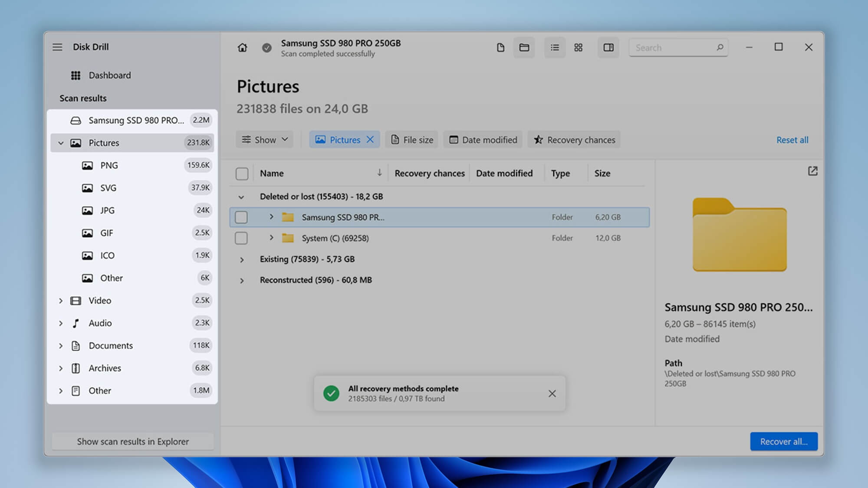Expand the Existing (75839) group
The height and width of the screenshot is (488, 868).
coord(242,259)
